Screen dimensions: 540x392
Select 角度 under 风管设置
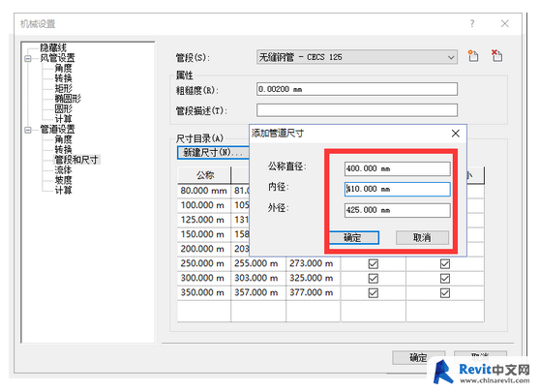(63, 68)
